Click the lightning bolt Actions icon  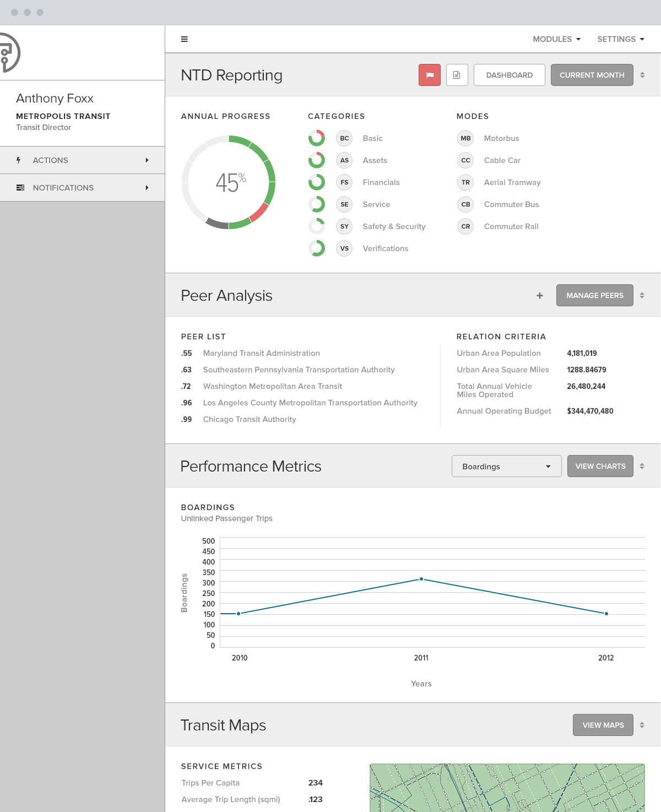coord(19,160)
